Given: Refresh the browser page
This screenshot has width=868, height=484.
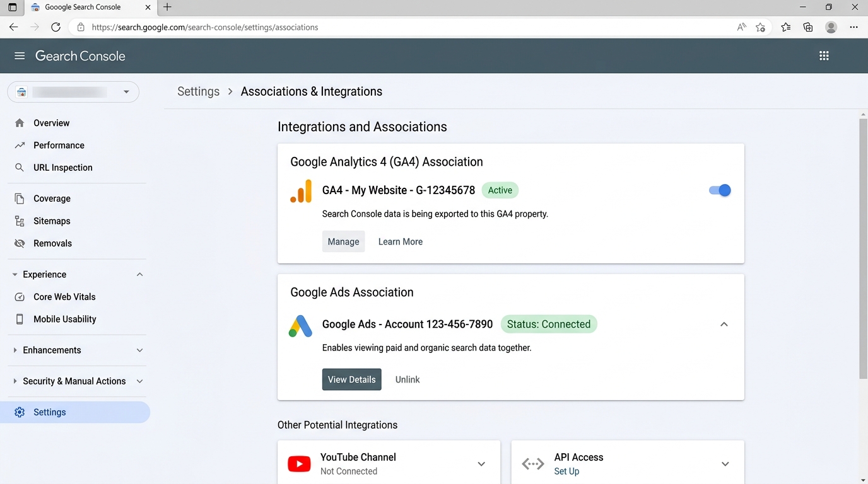Looking at the screenshot, I should 56,27.
